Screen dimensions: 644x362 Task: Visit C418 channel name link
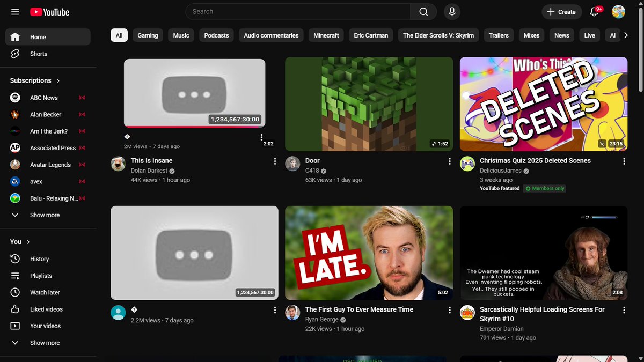tap(312, 171)
